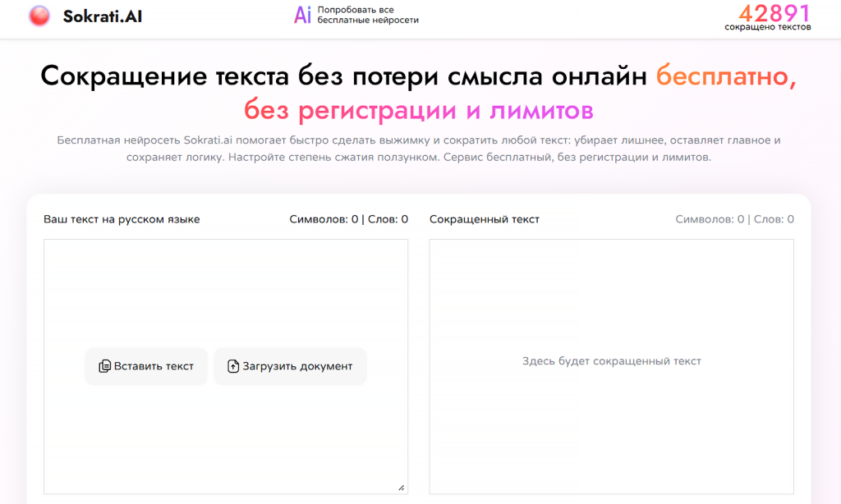The height and width of the screenshot is (504, 841).
Task: Click the resize handle of the input textarea
Action: click(x=401, y=486)
